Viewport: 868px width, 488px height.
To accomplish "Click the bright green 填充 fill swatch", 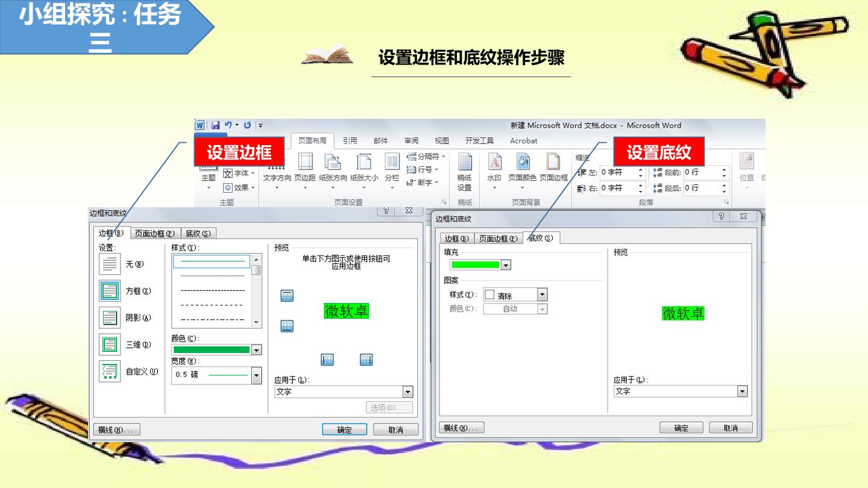I will [x=476, y=265].
